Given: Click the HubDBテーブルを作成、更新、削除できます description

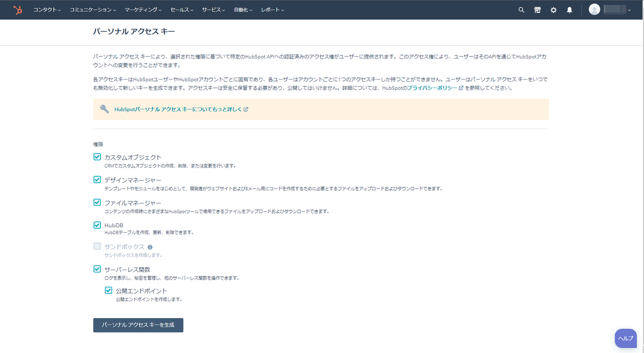Looking at the screenshot, I should point(149,233).
